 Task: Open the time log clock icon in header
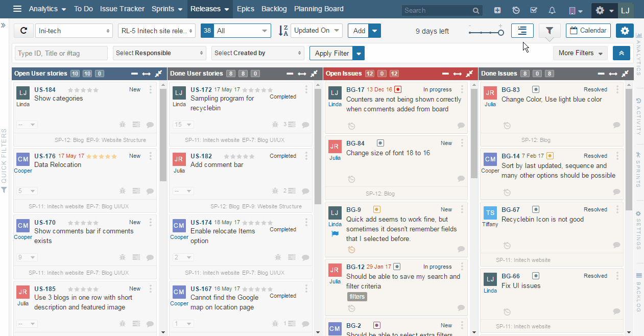pyautogui.click(x=516, y=10)
